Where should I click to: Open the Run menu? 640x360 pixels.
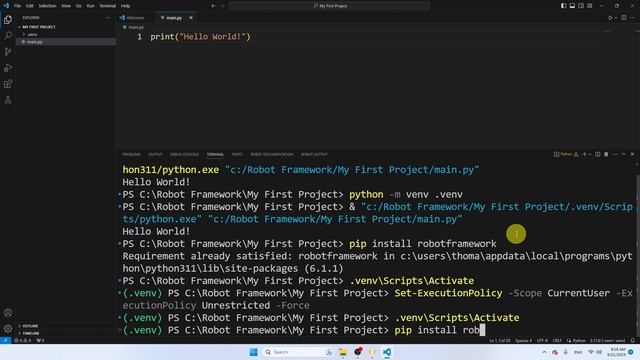click(x=90, y=6)
